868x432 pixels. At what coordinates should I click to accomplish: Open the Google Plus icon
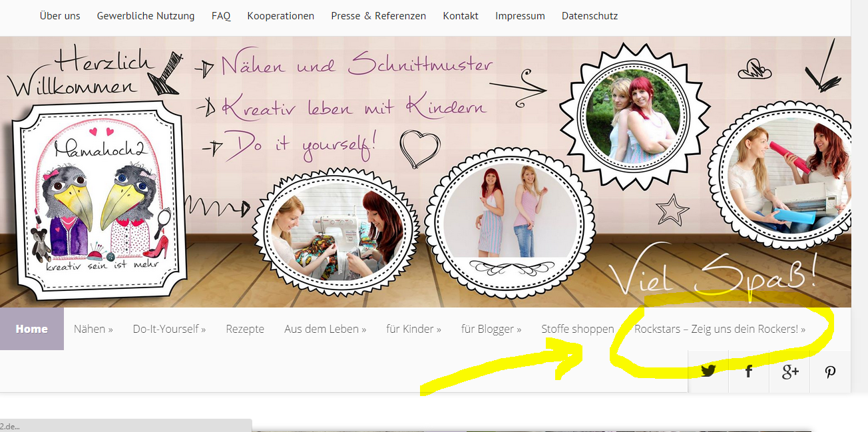[790, 371]
